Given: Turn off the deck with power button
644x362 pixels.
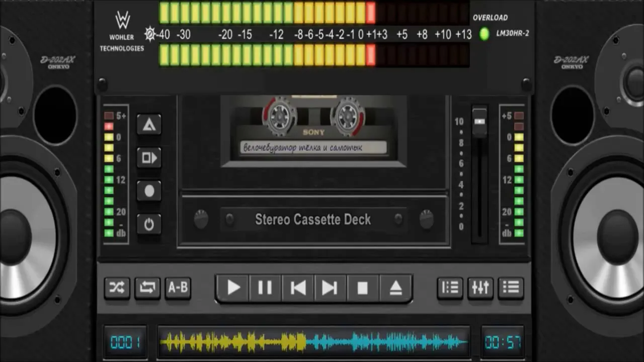Looking at the screenshot, I should pyautogui.click(x=149, y=224).
